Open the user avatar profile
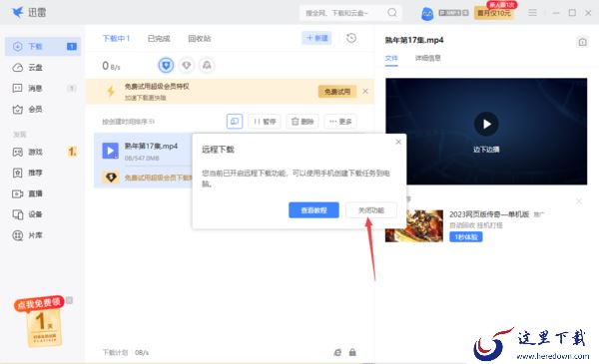This screenshot has width=599, height=364. click(x=427, y=14)
